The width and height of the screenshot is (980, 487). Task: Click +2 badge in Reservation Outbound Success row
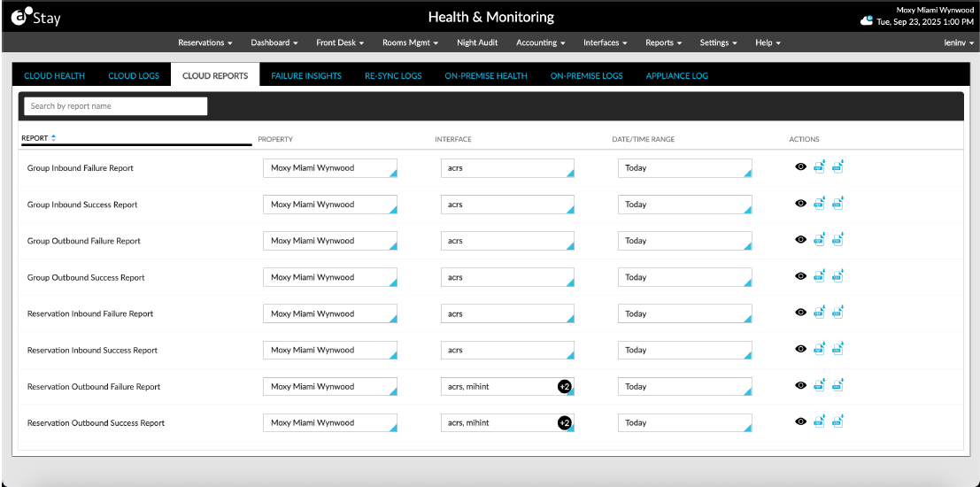[x=565, y=423]
